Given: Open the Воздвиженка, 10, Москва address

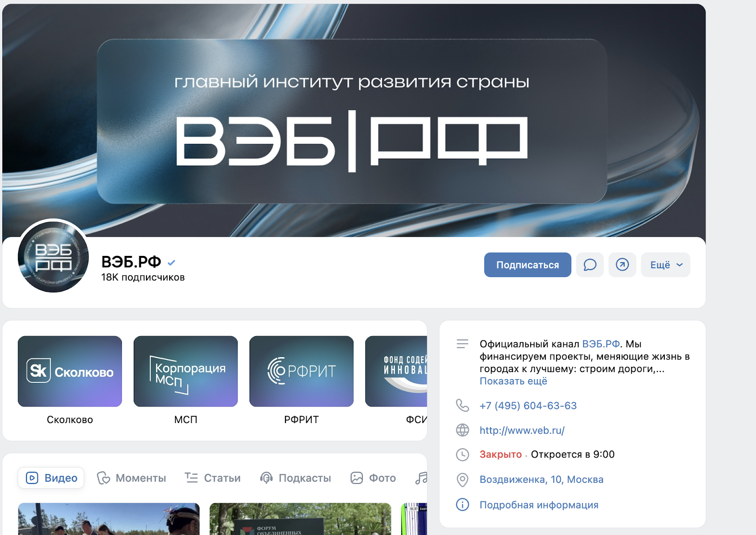Looking at the screenshot, I should [541, 479].
